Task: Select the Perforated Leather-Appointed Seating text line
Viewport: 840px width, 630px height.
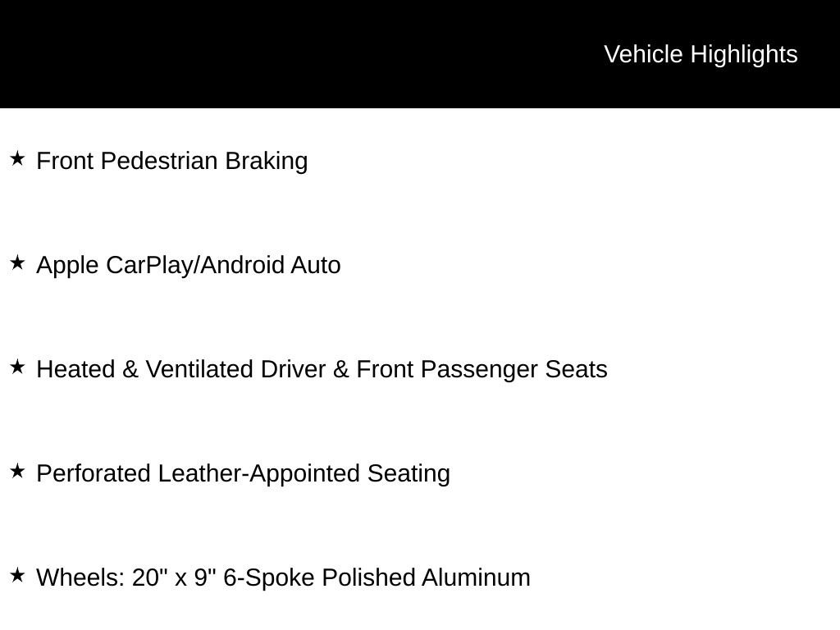Action: click(243, 473)
